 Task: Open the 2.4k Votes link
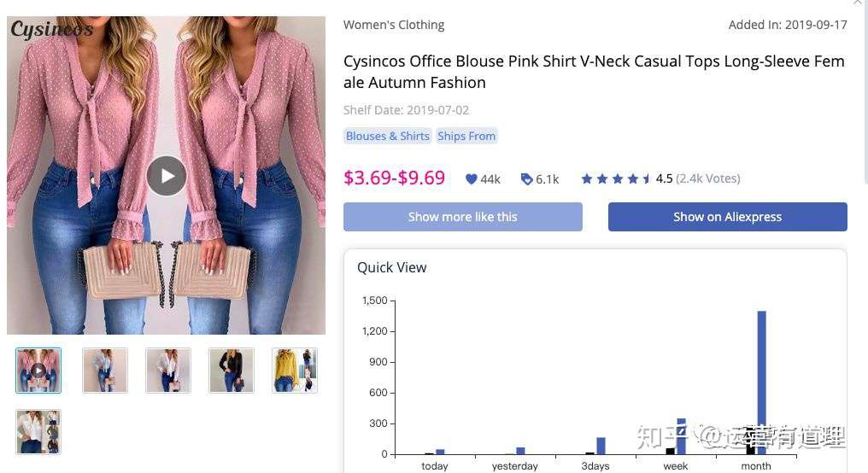coord(708,178)
